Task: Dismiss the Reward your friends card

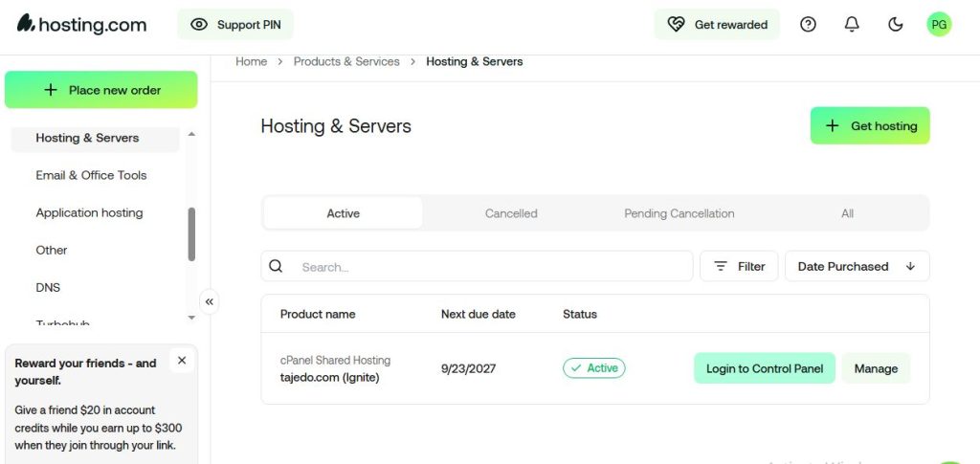Action: tap(182, 361)
